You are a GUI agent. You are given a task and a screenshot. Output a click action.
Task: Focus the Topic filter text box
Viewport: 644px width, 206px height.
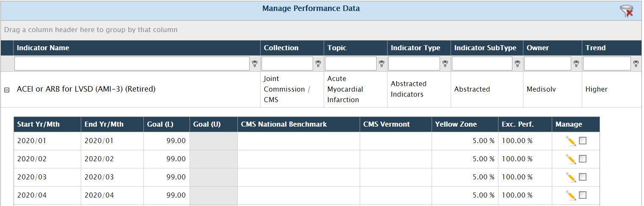351,64
